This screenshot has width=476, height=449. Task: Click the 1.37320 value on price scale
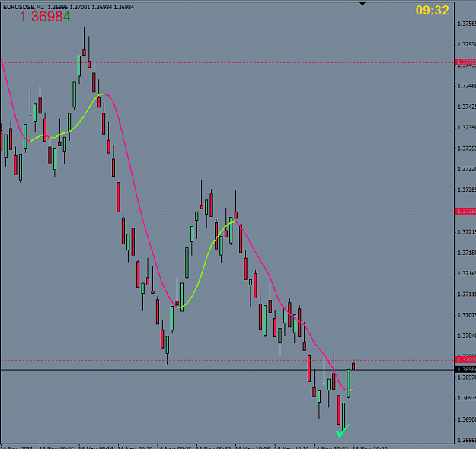(467, 169)
